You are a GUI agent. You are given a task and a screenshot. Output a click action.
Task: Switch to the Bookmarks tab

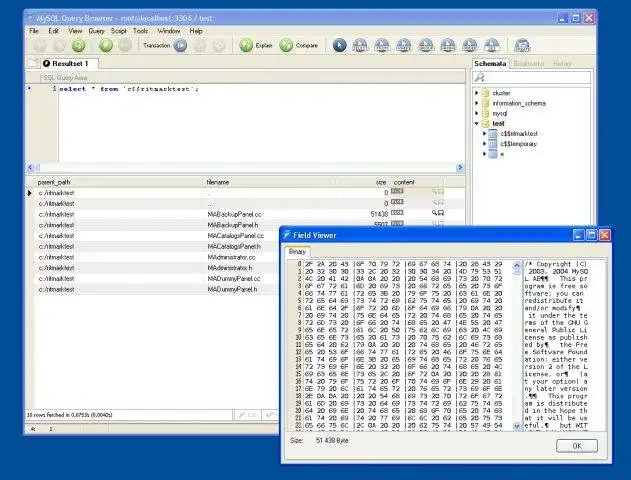528,64
